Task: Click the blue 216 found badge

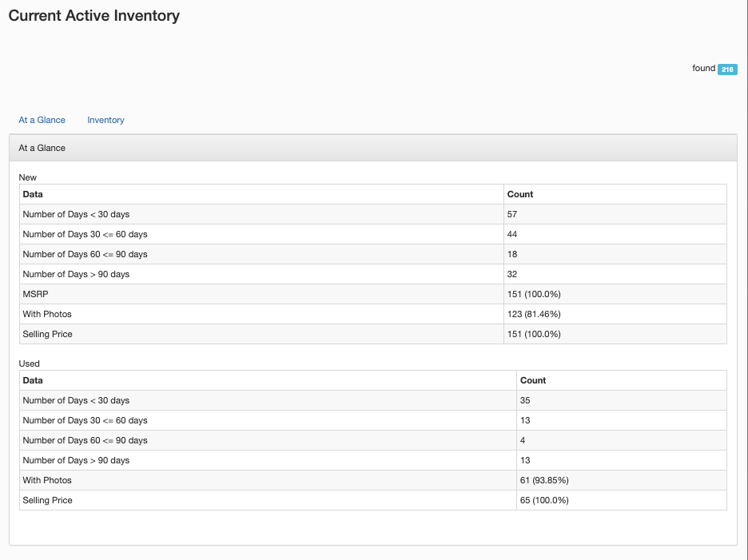Action: tap(726, 70)
